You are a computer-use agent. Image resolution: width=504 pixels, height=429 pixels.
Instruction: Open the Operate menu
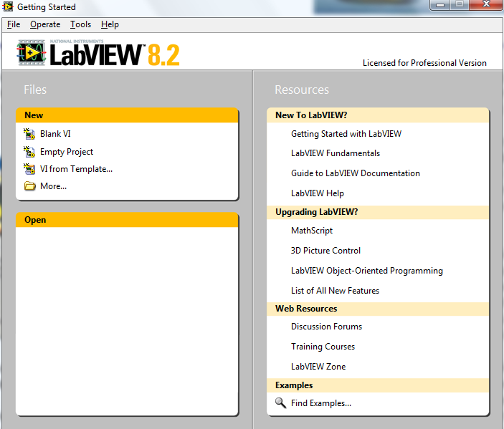pyautogui.click(x=45, y=24)
